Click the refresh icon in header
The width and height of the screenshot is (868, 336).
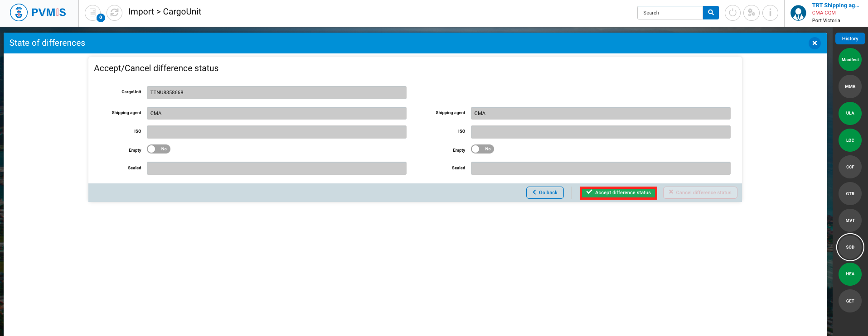[x=114, y=13]
